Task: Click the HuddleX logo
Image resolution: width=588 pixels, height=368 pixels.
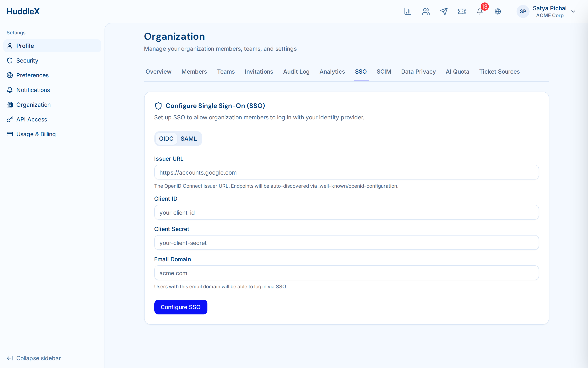Action: tap(23, 11)
